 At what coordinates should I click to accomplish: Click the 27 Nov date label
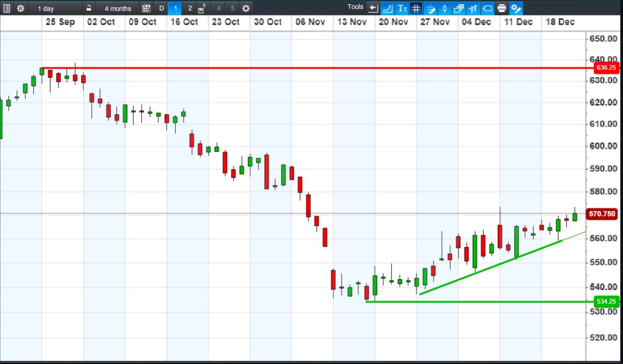pyautogui.click(x=435, y=22)
